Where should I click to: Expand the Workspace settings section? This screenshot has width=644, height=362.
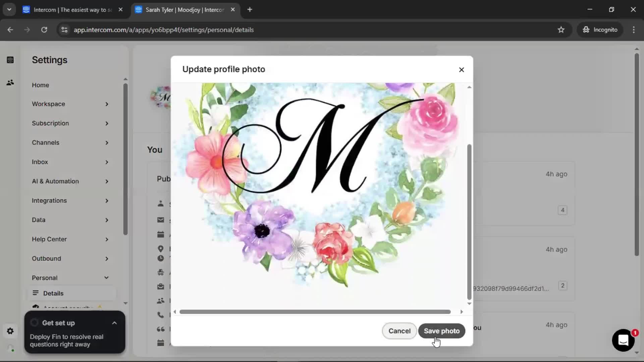(70, 104)
